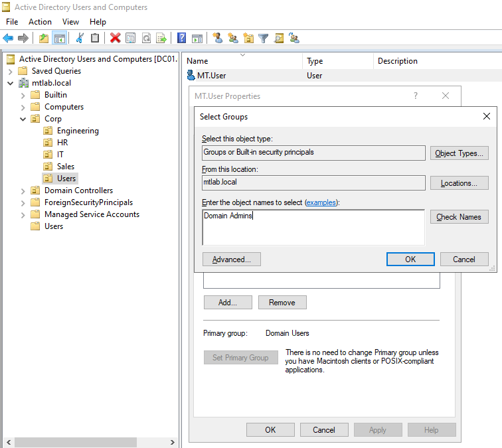The image size is (502, 448).
Task: Click the Back arrow toolbar icon
Action: pos(8,38)
